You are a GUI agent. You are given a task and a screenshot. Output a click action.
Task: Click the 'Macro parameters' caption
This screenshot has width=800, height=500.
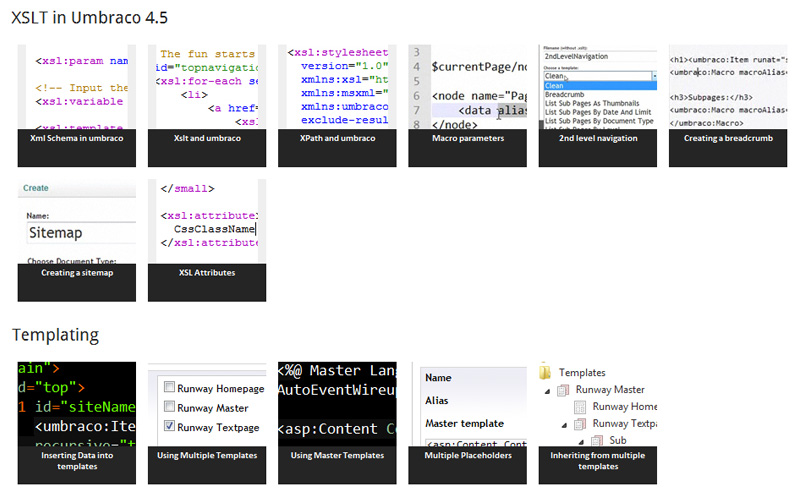(468, 138)
